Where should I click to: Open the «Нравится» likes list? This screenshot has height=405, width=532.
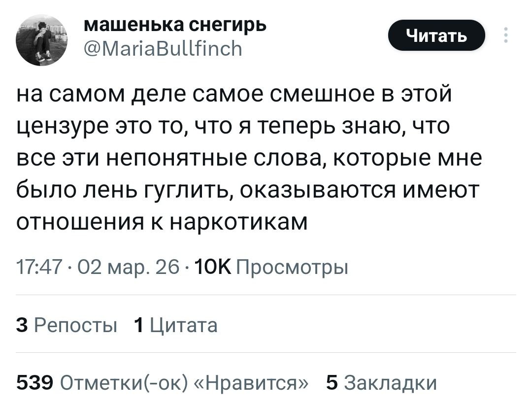[x=248, y=383]
